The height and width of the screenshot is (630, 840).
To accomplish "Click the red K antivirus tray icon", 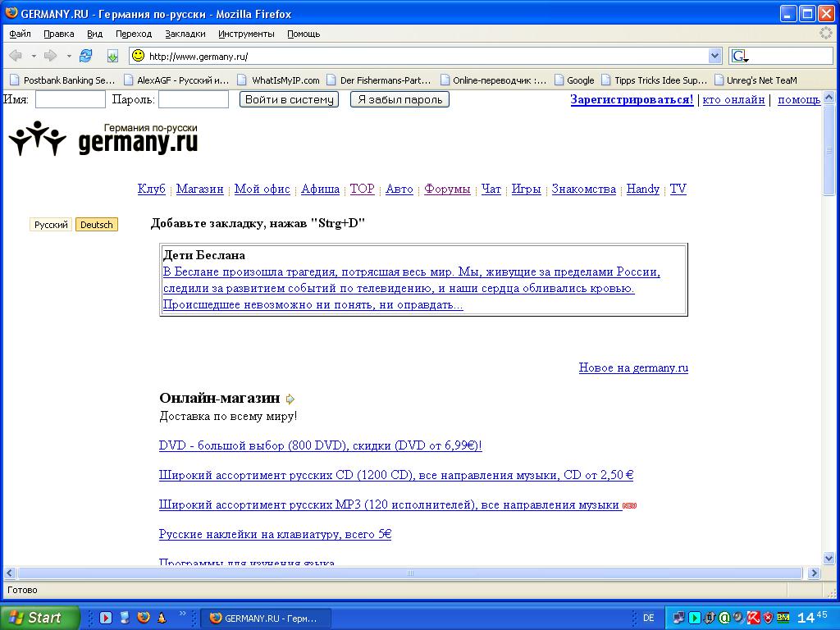I will click(x=755, y=618).
